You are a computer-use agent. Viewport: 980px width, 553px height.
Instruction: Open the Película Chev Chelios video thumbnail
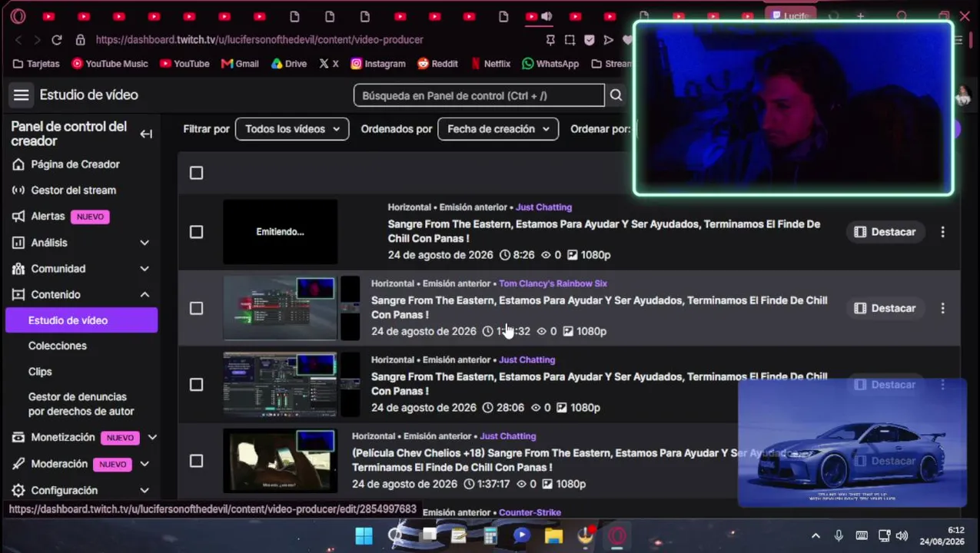[x=280, y=461]
